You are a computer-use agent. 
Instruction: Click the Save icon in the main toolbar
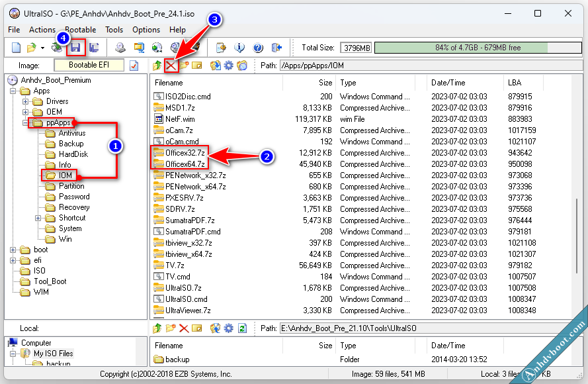click(x=76, y=48)
